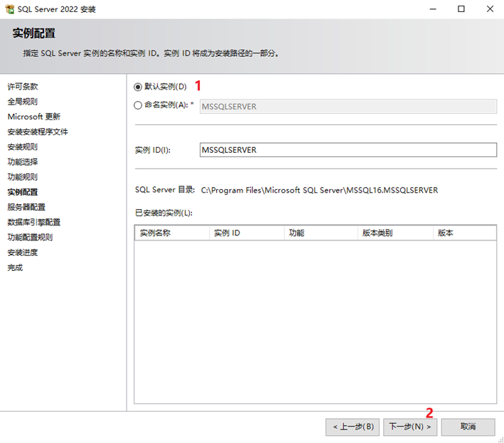Click the 版本类别 column header
The height and width of the screenshot is (443, 504).
tap(396, 233)
